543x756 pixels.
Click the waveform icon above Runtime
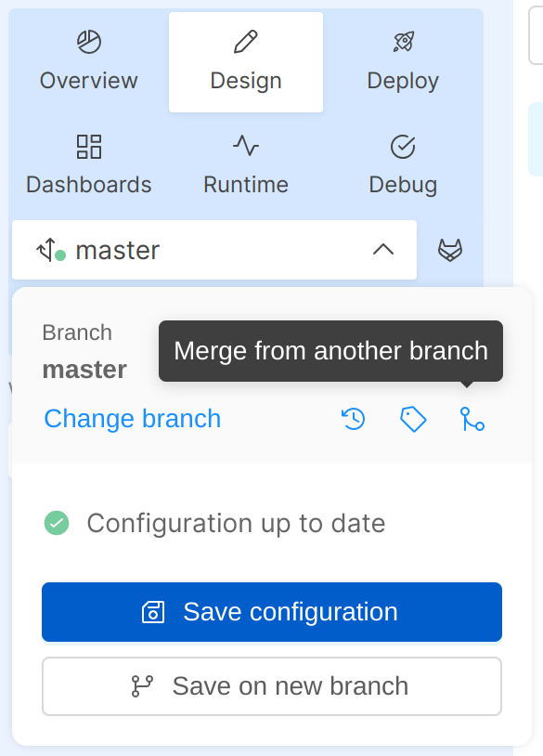[245, 146]
